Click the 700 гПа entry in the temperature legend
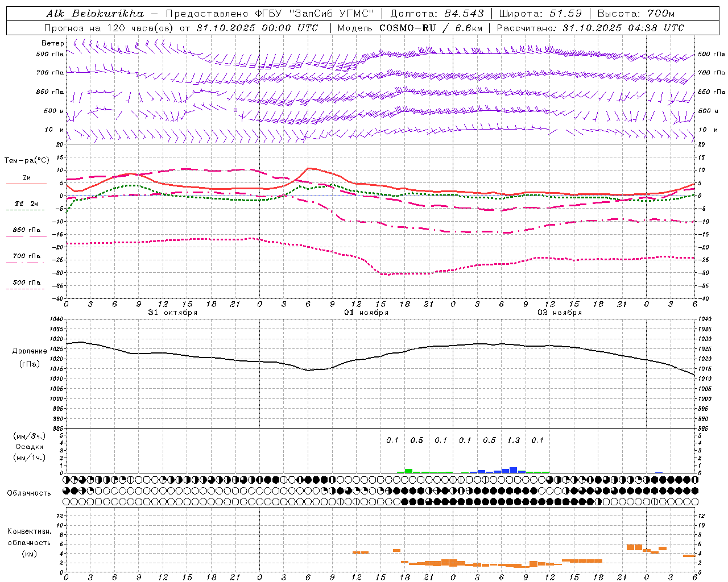The width and height of the screenshot is (728, 582). click(x=27, y=256)
